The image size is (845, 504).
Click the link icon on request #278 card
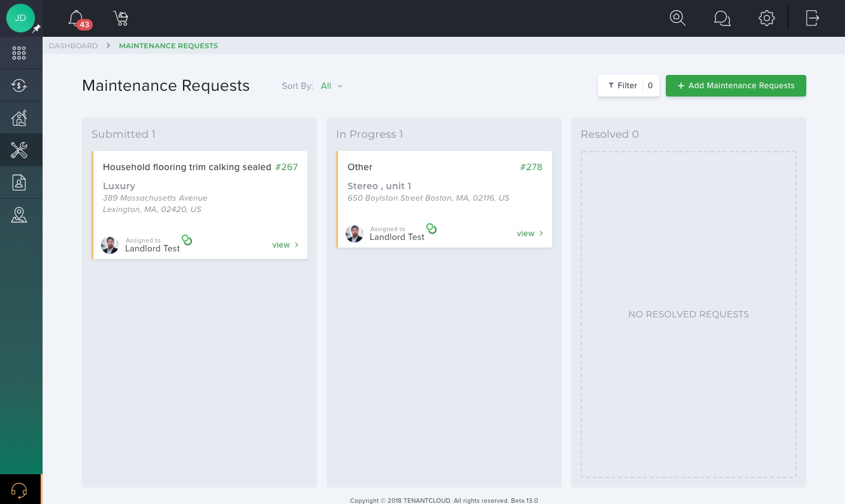click(431, 229)
